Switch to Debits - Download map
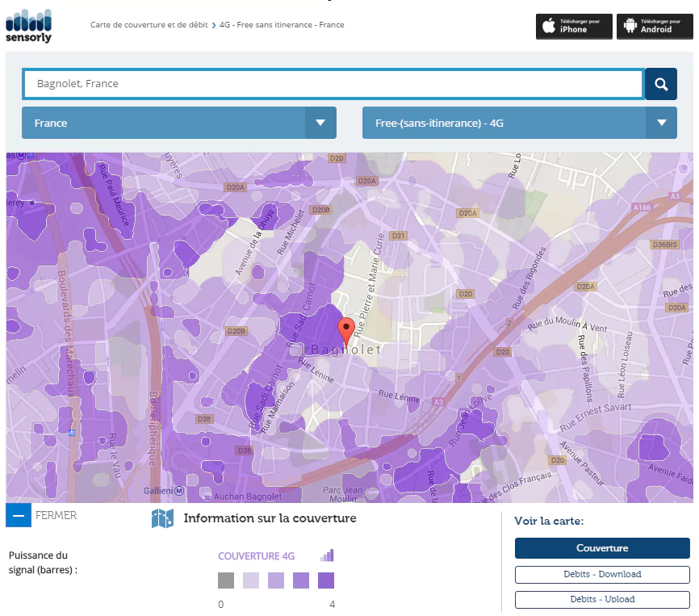This screenshot has width=699, height=616. [x=602, y=575]
